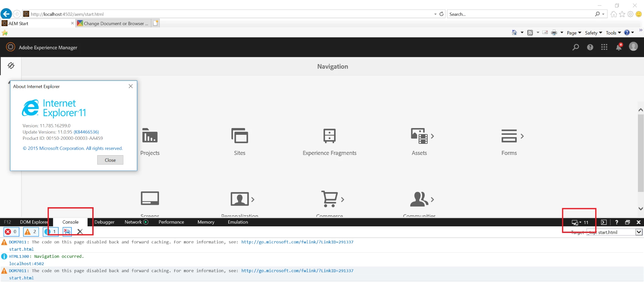This screenshot has width=644, height=291.
Task: Open the Home button dropdown arrow
Action: pos(522,33)
